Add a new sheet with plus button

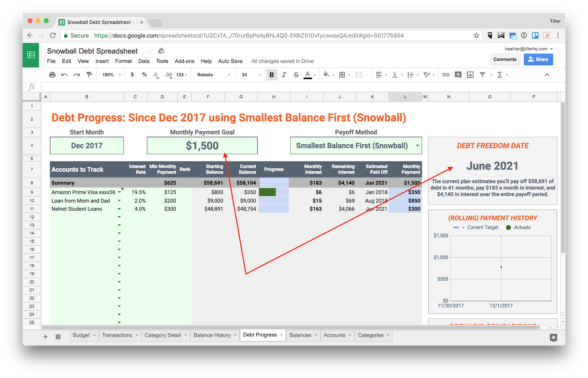(46, 336)
